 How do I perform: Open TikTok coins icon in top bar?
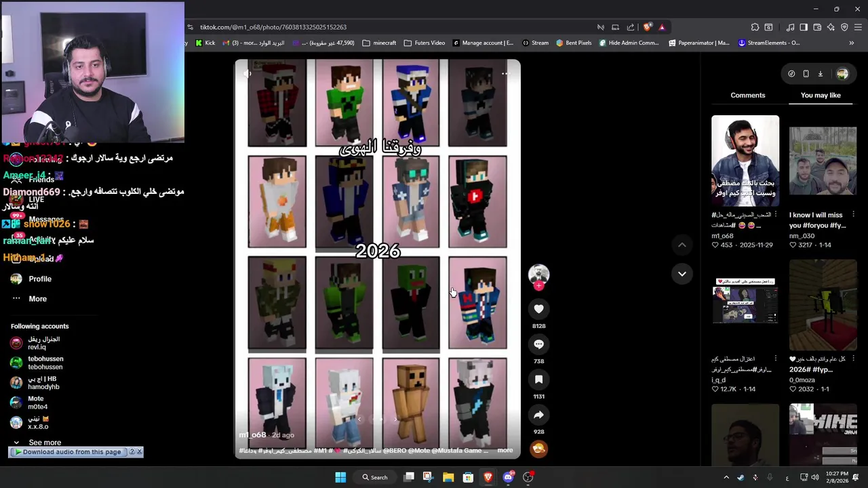791,73
